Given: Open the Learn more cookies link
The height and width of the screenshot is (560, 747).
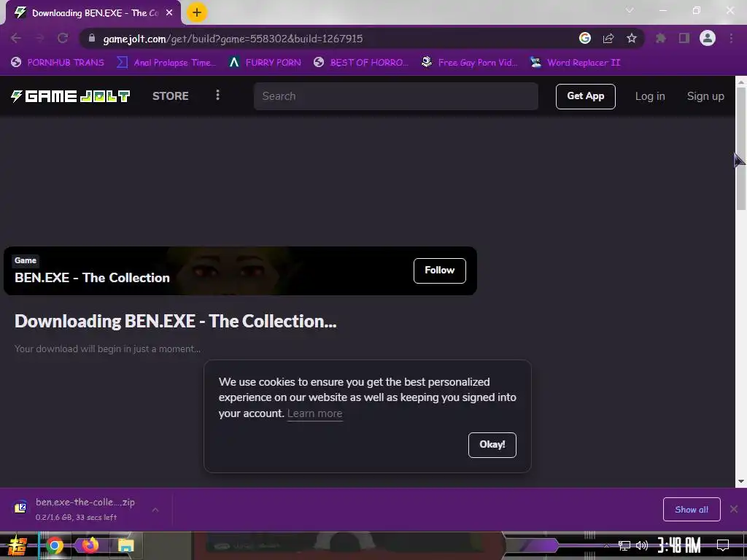Looking at the screenshot, I should 315,413.
